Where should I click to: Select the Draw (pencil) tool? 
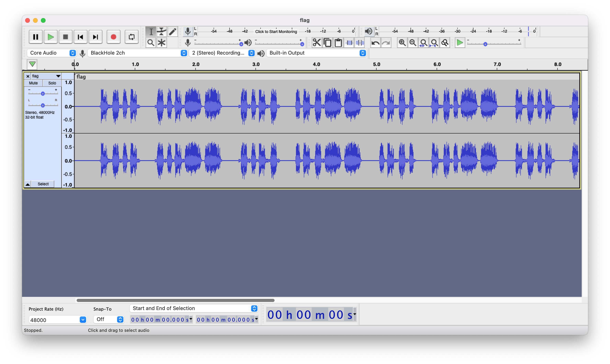[172, 32]
